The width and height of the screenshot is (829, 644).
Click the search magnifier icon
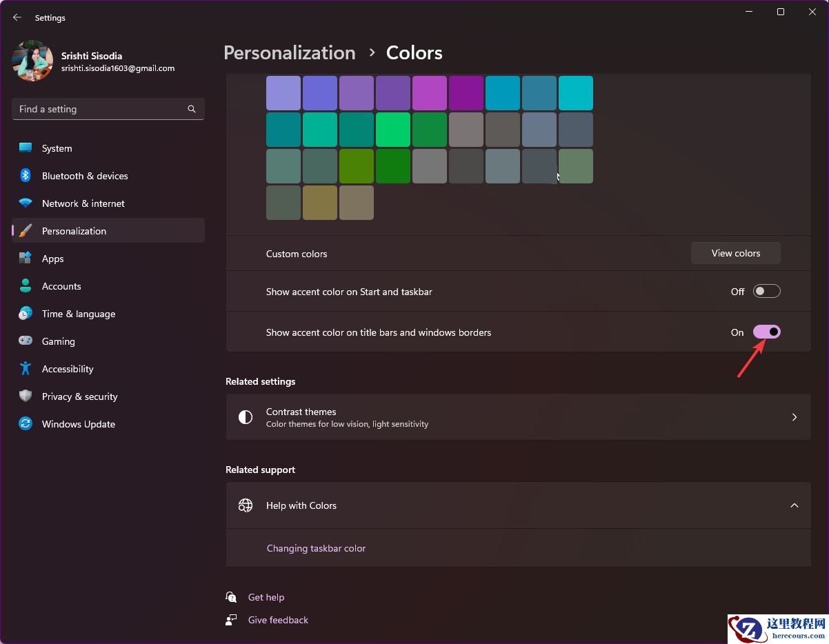pos(192,109)
